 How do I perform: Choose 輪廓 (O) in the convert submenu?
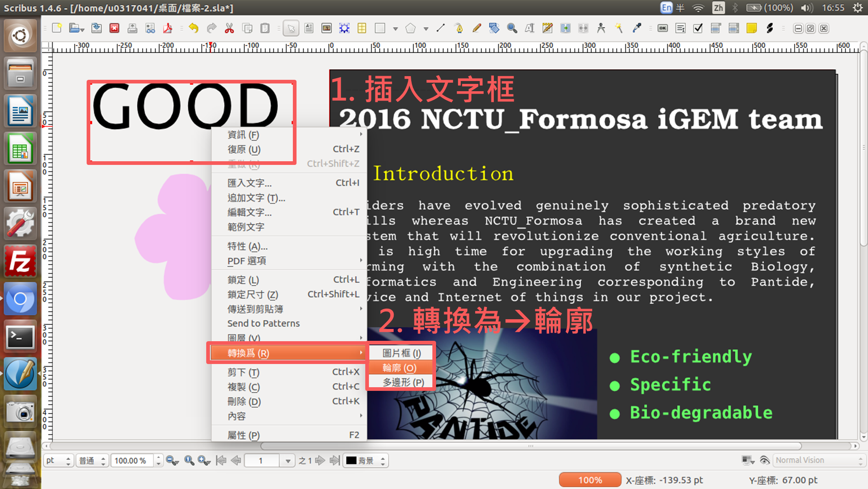click(x=400, y=368)
